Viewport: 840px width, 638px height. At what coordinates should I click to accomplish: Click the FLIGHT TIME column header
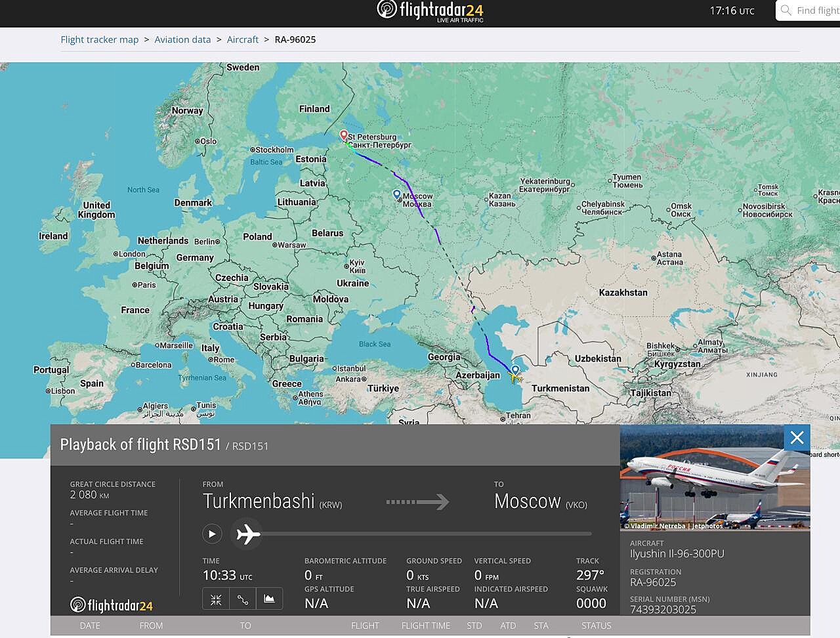(x=426, y=626)
